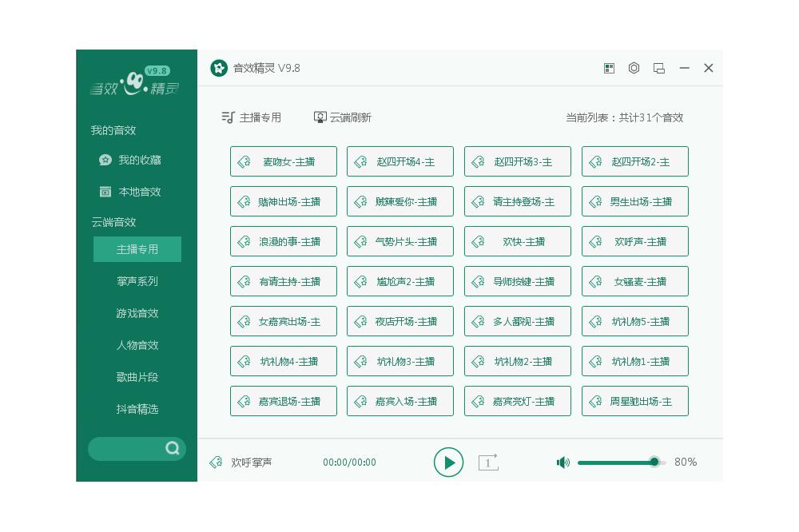The height and width of the screenshot is (532, 799).
Task: Click the tag icon next to 欢呼掌声
Action: [x=216, y=463]
